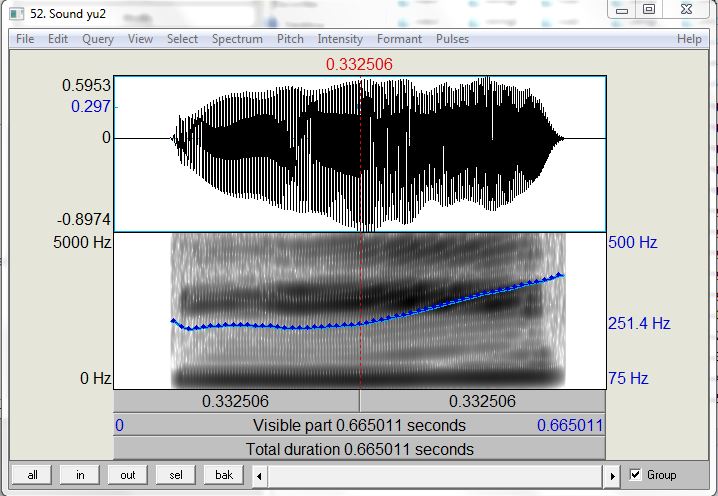
Task: Click the 'all' zoom button
Action: click(32, 475)
